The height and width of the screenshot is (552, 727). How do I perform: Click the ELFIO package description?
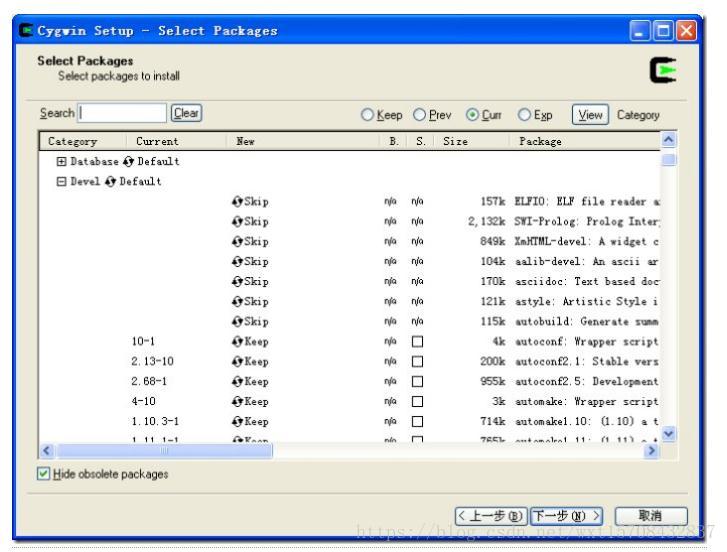click(x=587, y=202)
